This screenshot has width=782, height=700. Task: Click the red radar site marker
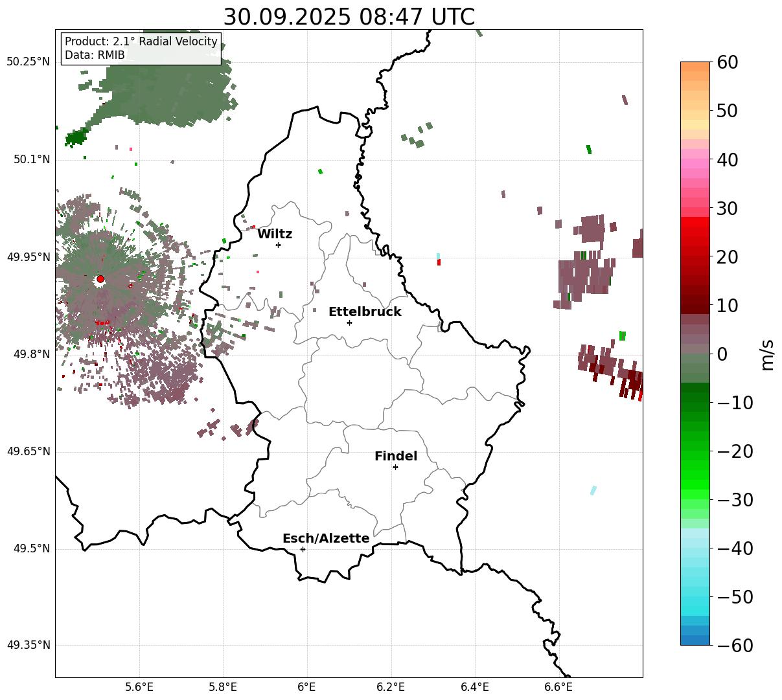point(100,279)
